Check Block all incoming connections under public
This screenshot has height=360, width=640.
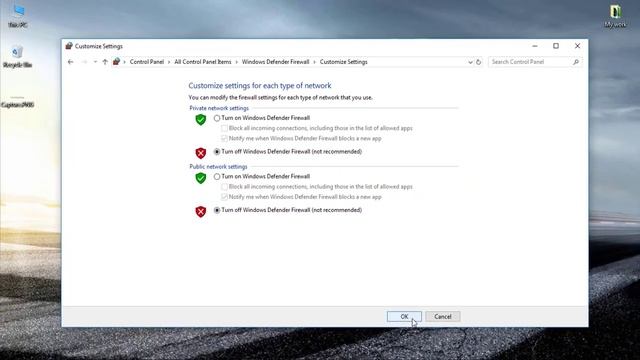click(x=224, y=187)
